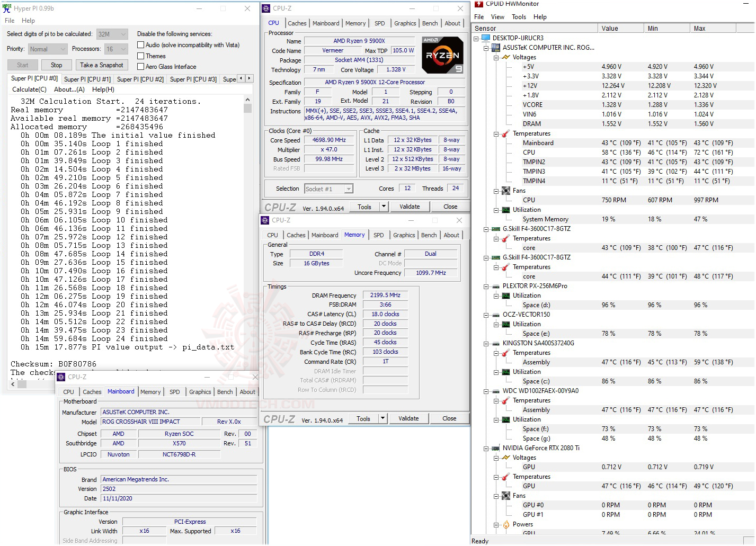The height and width of the screenshot is (546, 756).
Task: Open Graphics tab in CPU-Z Mainboard window
Action: tap(200, 392)
